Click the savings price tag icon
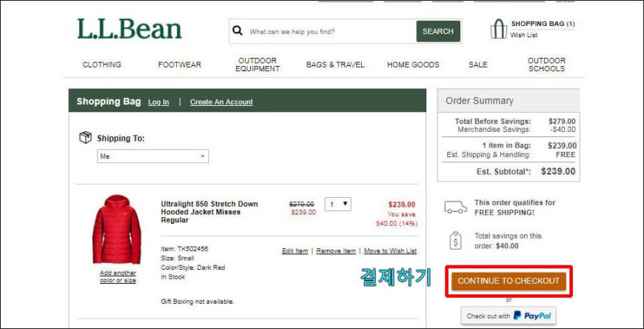The height and width of the screenshot is (329, 644). tap(455, 240)
